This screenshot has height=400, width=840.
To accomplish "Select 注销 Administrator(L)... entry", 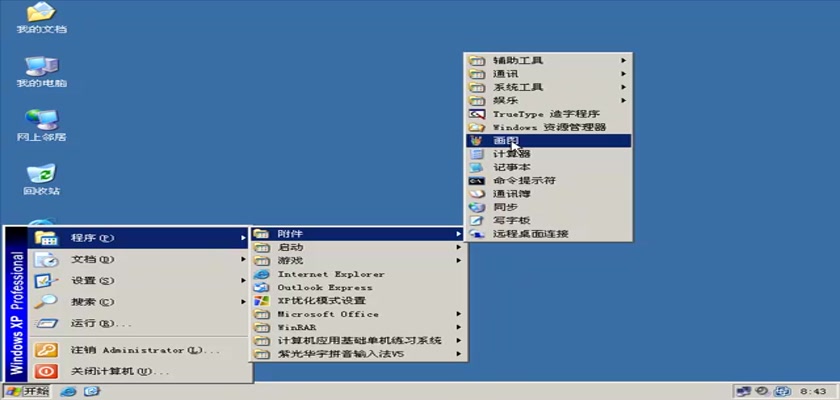I will (139, 350).
